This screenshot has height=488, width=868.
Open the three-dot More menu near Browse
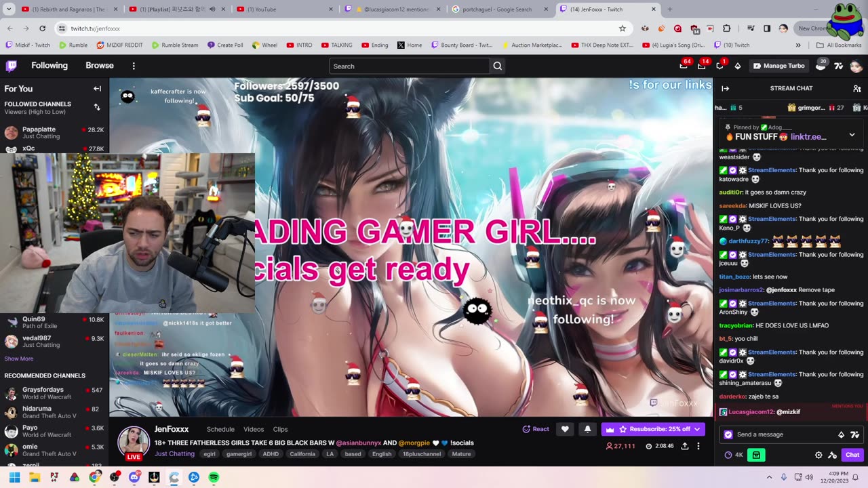click(134, 66)
